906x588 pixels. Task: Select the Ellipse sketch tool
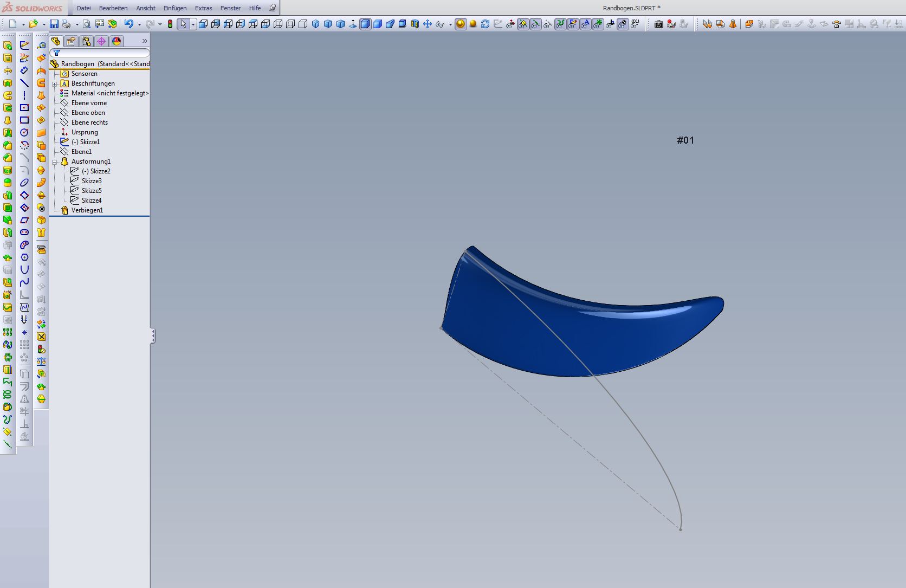point(24,183)
